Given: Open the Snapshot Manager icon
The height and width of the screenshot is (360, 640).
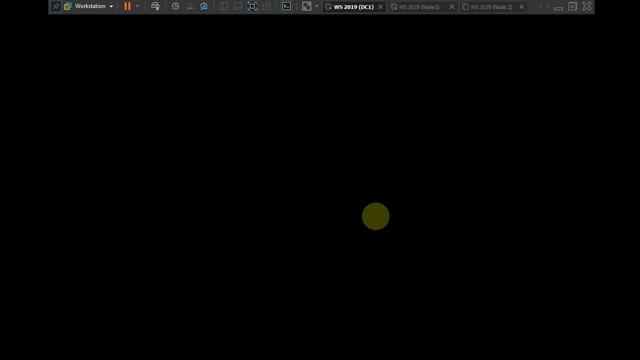Looking at the screenshot, I should (x=204, y=6).
